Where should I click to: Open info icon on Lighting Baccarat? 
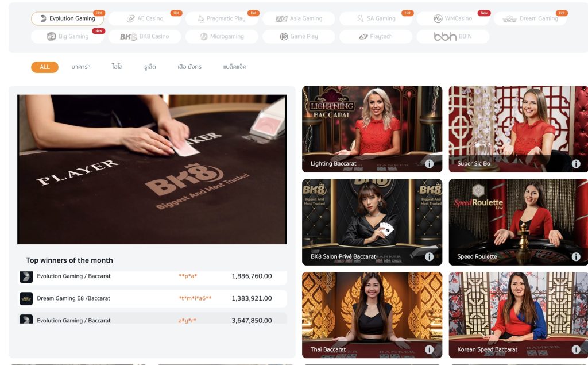tap(429, 164)
